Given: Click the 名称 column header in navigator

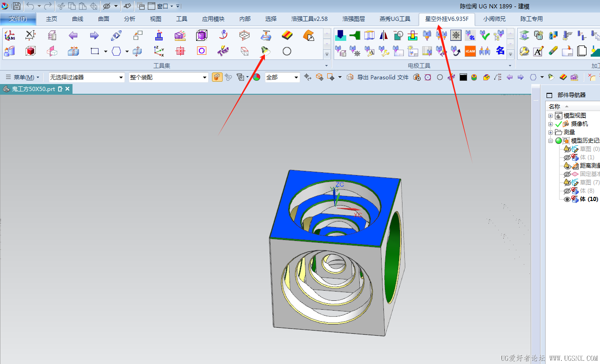Looking at the screenshot, I should point(554,106).
